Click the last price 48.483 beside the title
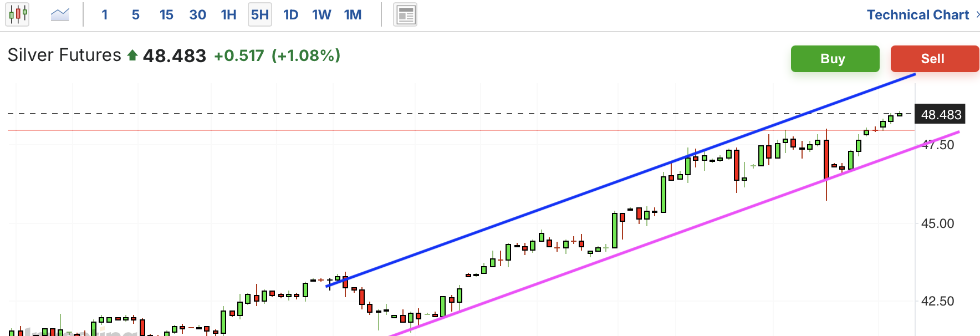This screenshot has height=336, width=980. [175, 56]
